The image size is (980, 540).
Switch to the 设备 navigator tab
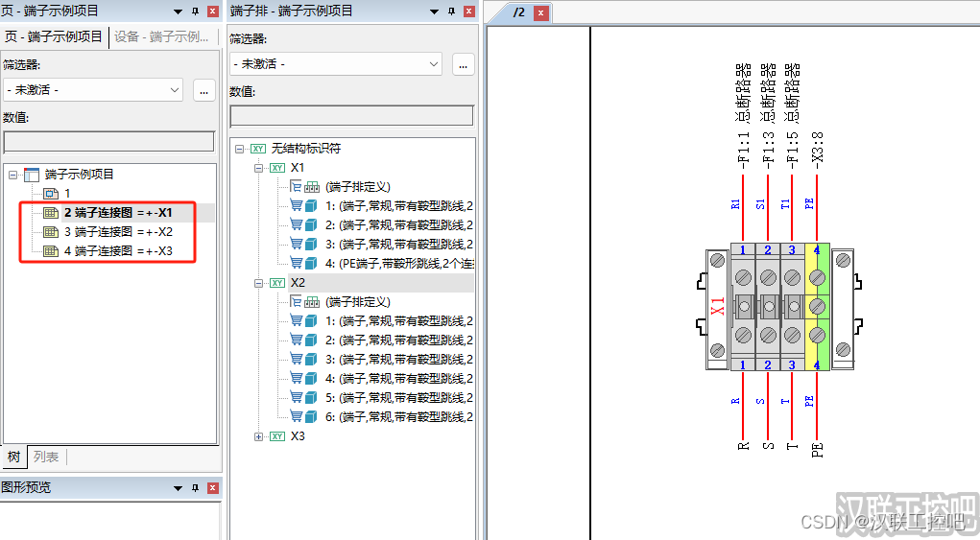coord(161,37)
